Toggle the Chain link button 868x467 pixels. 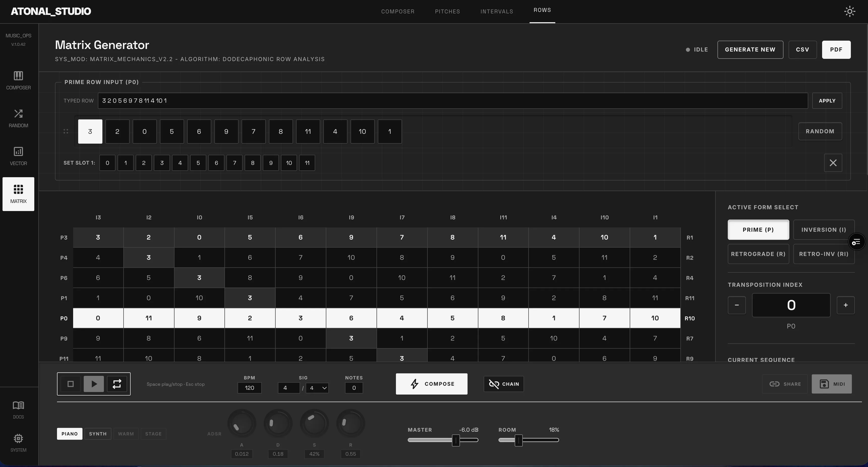point(504,384)
